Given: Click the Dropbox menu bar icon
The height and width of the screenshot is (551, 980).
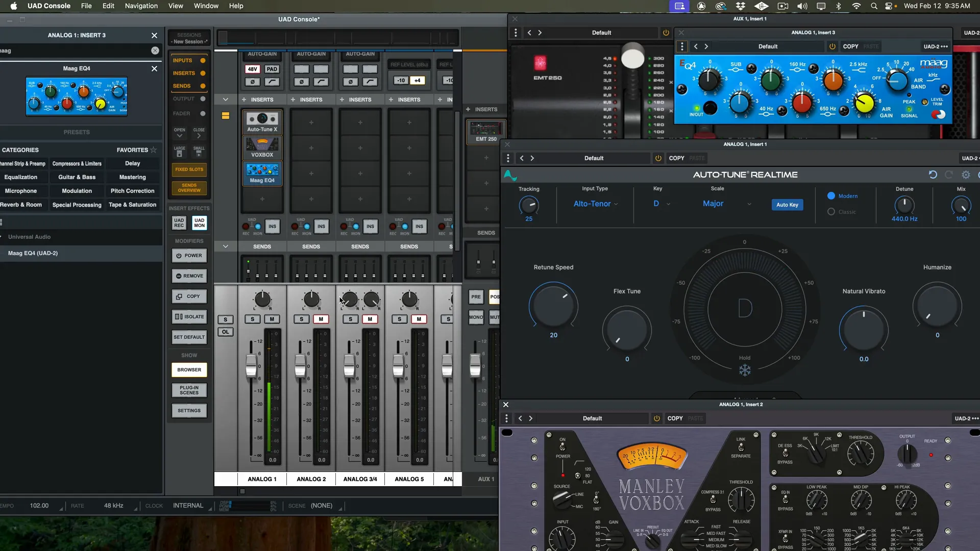Looking at the screenshot, I should point(741,6).
